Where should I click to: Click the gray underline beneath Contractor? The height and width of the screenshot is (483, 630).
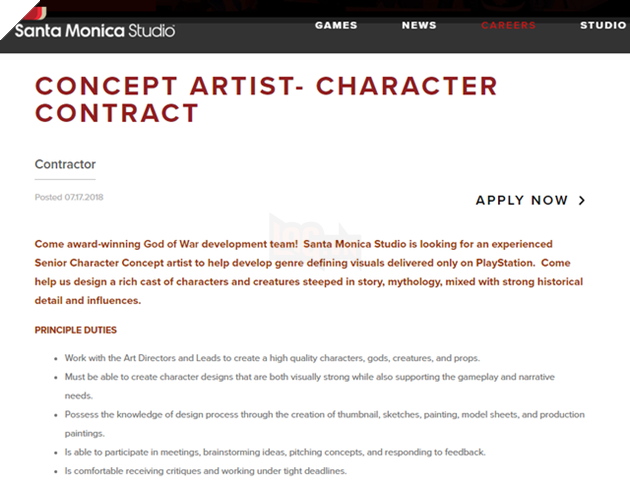[x=65, y=180]
